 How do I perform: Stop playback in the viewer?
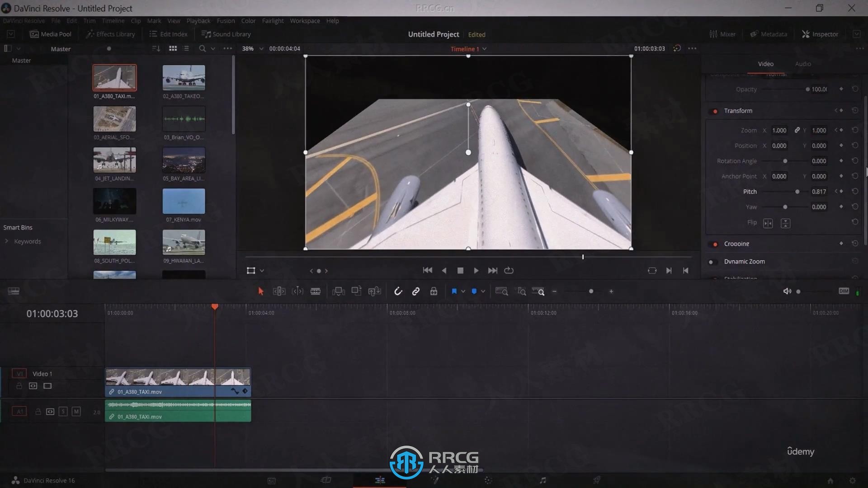[x=460, y=270]
